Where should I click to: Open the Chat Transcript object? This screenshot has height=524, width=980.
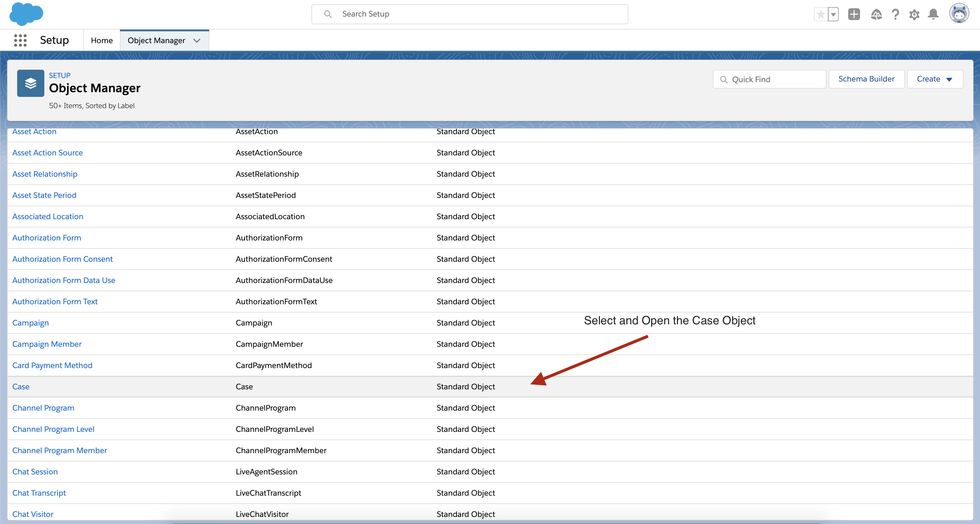(x=39, y=493)
